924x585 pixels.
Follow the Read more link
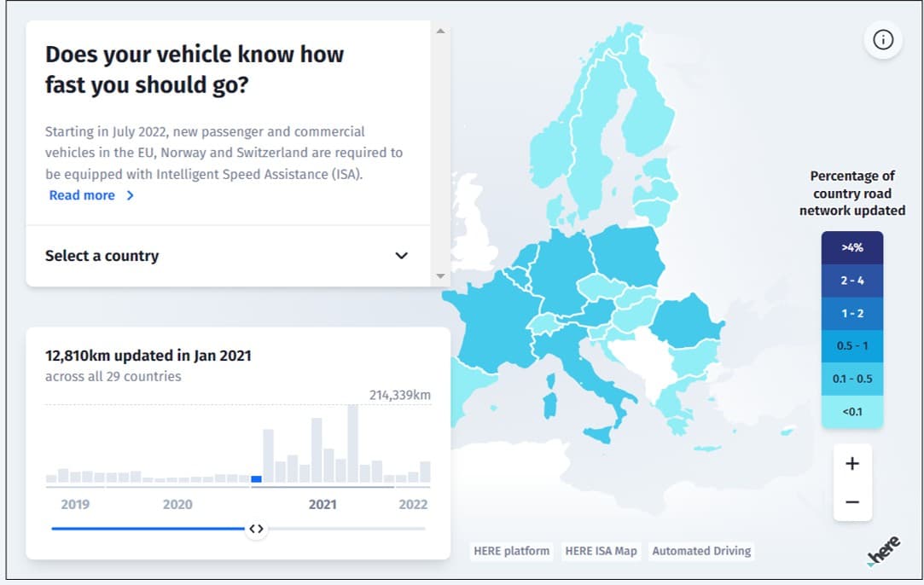tap(82, 195)
